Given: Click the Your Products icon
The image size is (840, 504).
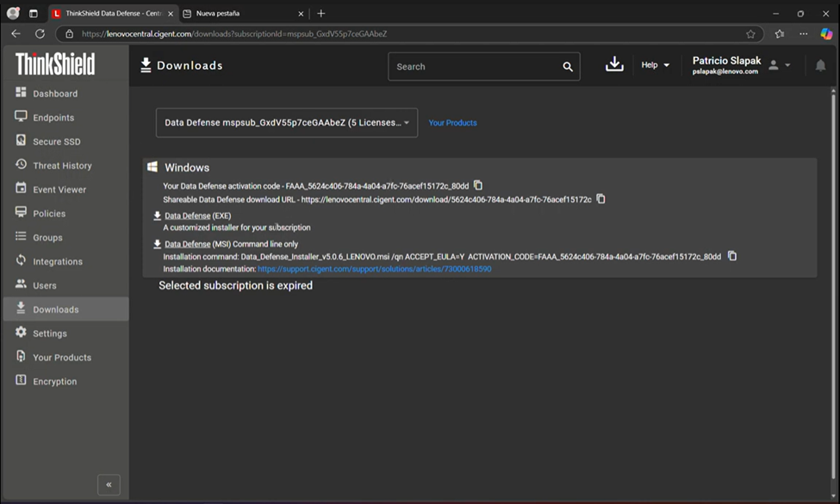Looking at the screenshot, I should click(21, 356).
